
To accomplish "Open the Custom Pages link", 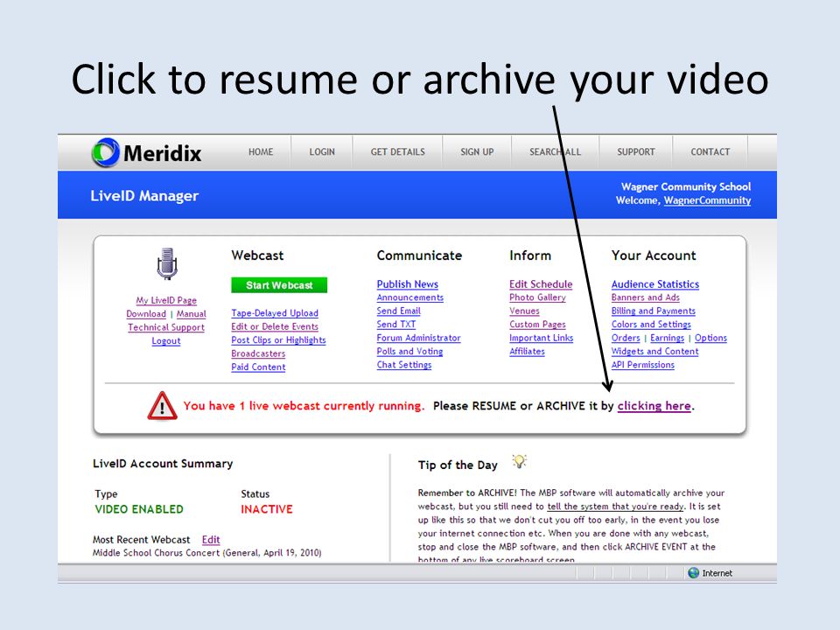I will (x=537, y=324).
